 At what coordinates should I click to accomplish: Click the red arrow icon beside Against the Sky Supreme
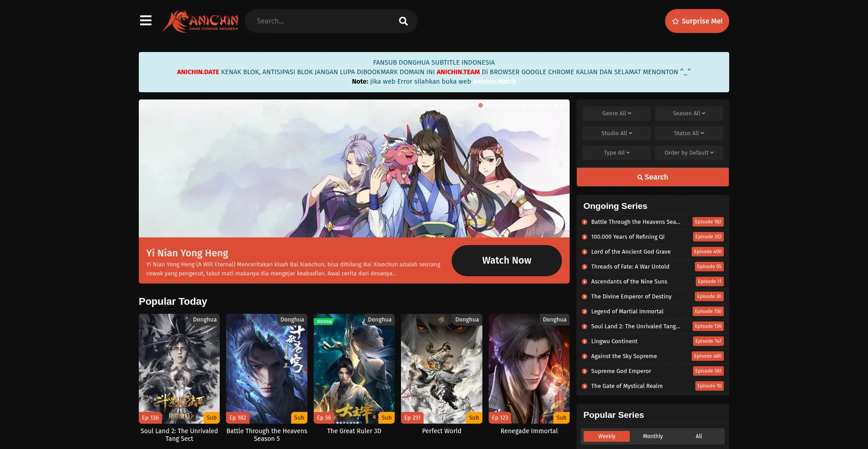click(x=585, y=356)
